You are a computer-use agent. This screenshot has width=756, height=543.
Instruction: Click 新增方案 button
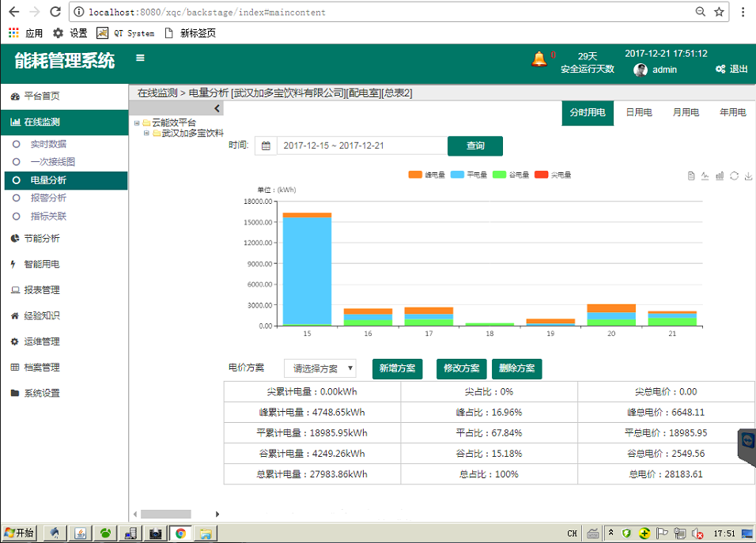(x=397, y=368)
